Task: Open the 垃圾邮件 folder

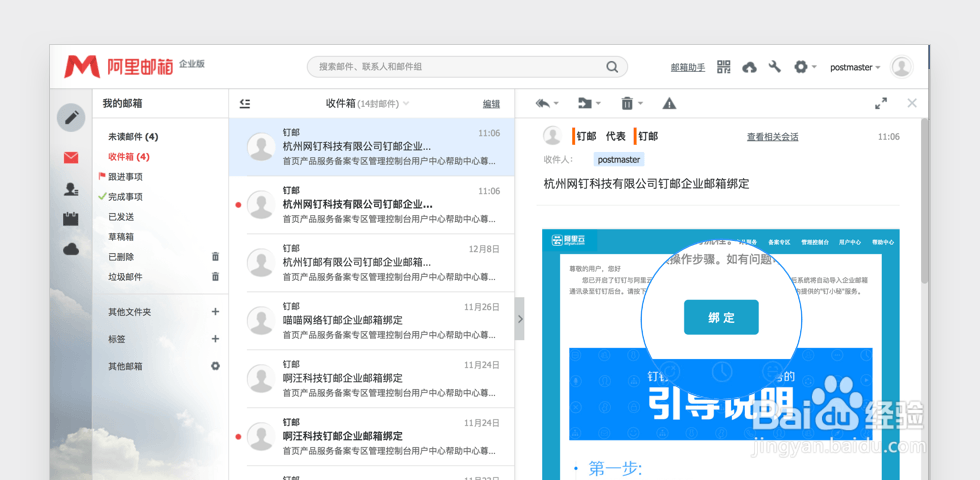Action: click(x=125, y=277)
